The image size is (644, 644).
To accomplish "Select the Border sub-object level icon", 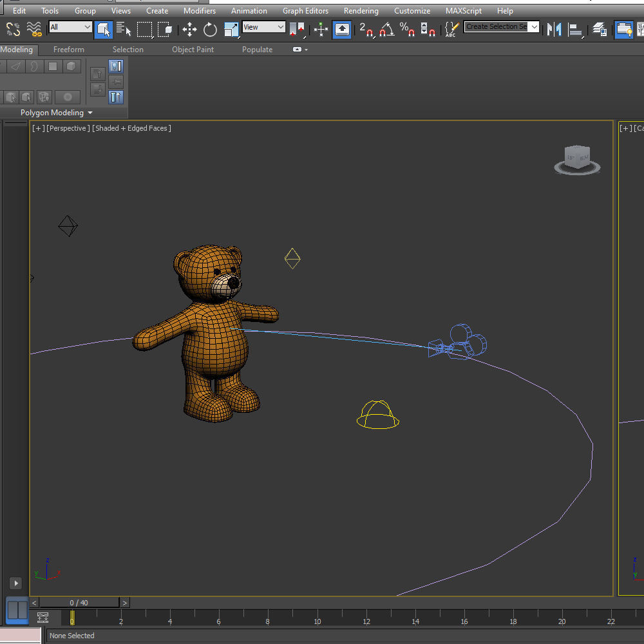I will click(34, 66).
